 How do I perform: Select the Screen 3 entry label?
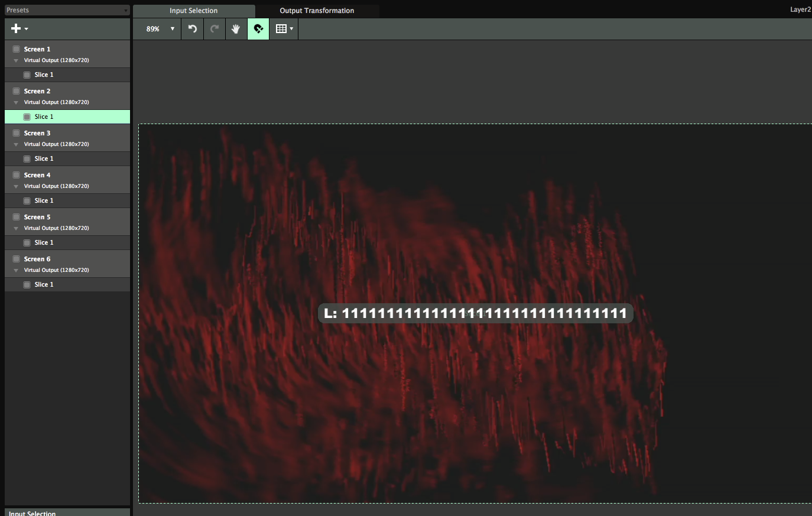[37, 133]
